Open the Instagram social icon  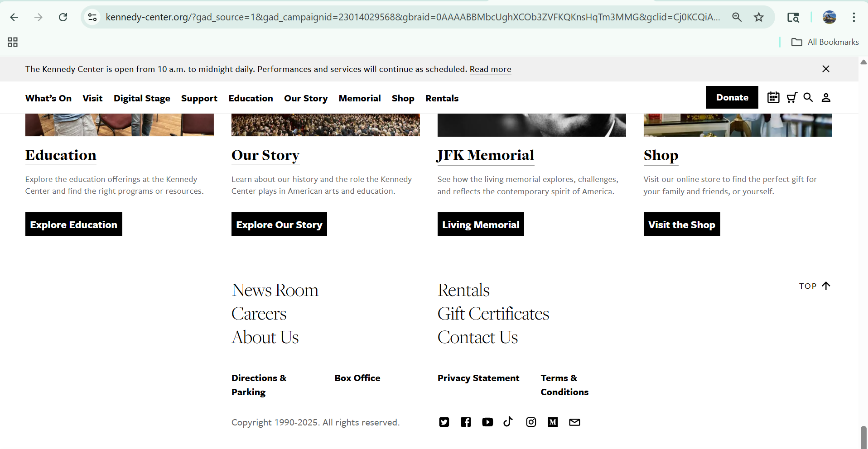coord(531,422)
